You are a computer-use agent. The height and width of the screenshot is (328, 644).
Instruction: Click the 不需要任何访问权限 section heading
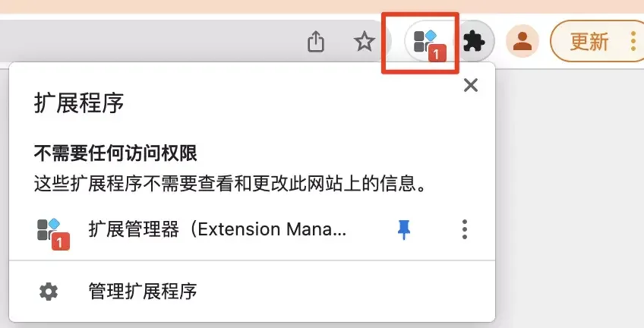click(115, 153)
